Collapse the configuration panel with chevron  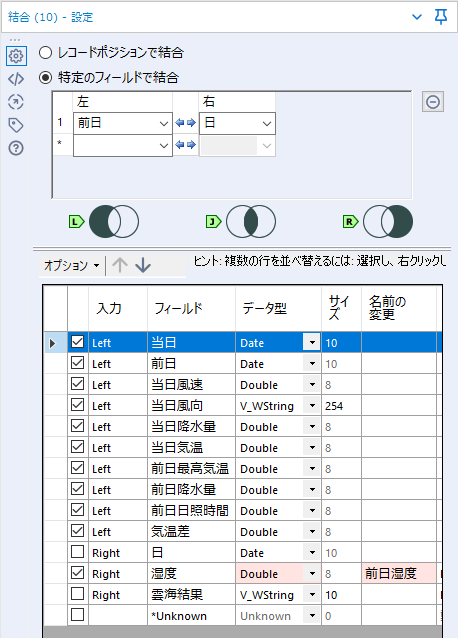click(x=417, y=17)
